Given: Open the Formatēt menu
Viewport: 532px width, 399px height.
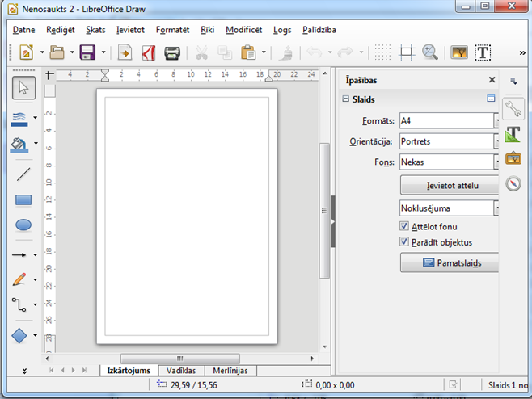Looking at the screenshot, I should [x=172, y=30].
